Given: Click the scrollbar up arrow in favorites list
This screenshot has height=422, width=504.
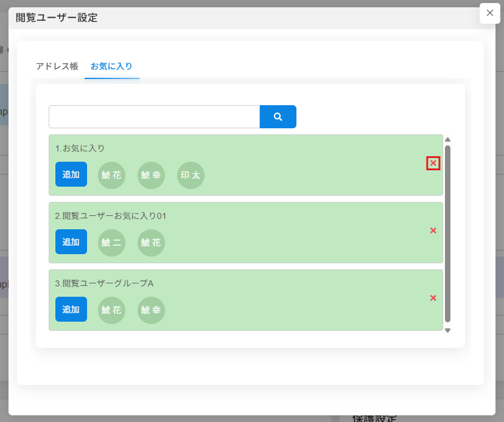Looking at the screenshot, I should (447, 140).
